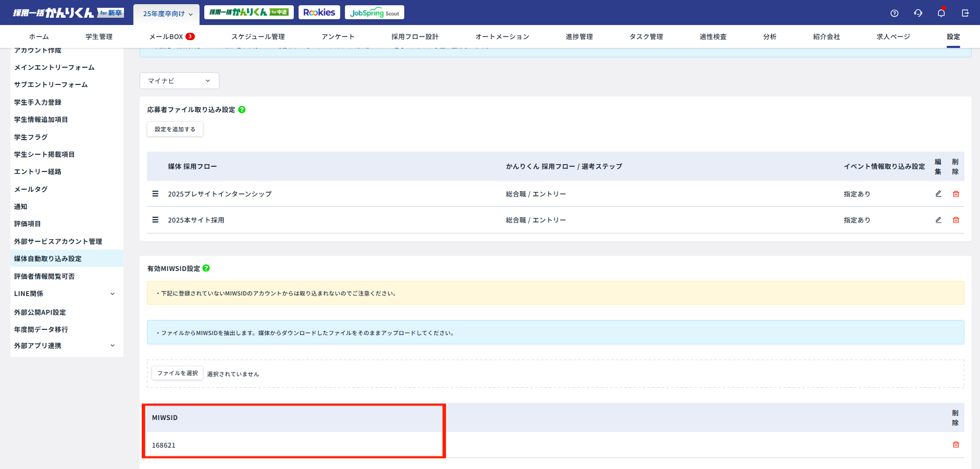Open the notifications bell icon
The image size is (980, 469).
point(941,13)
